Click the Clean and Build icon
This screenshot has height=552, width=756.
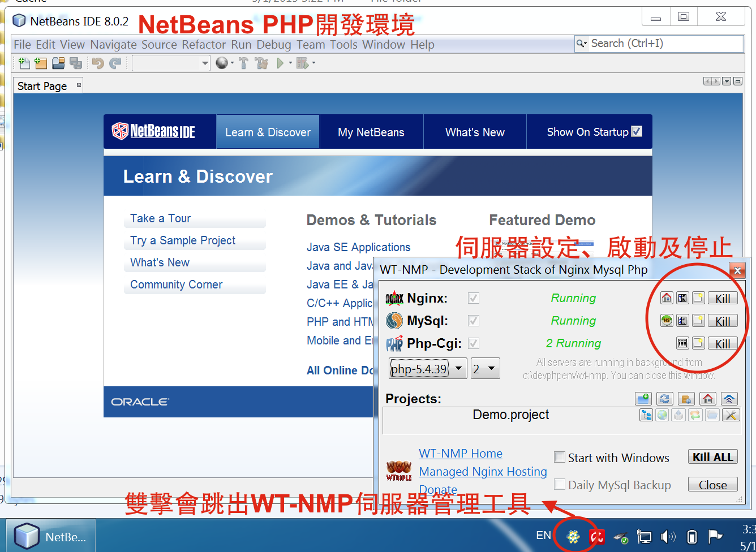(x=261, y=63)
